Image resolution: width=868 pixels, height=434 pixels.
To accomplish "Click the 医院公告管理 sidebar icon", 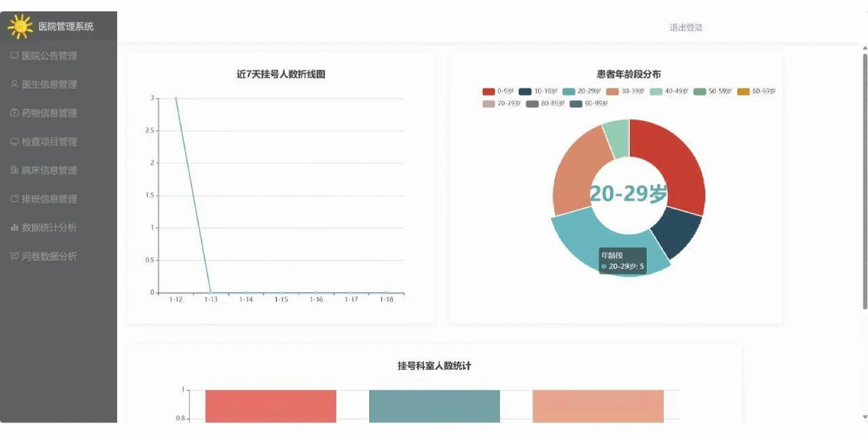I will [x=14, y=55].
